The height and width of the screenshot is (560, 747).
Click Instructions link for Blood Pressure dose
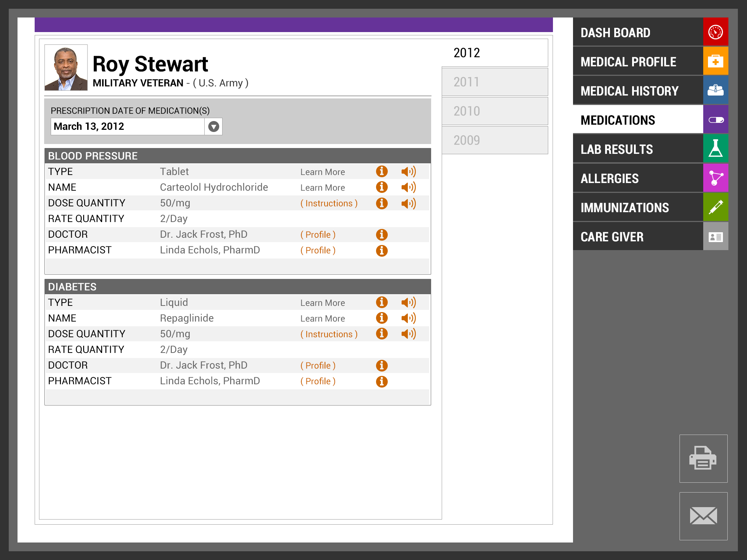[x=329, y=203]
